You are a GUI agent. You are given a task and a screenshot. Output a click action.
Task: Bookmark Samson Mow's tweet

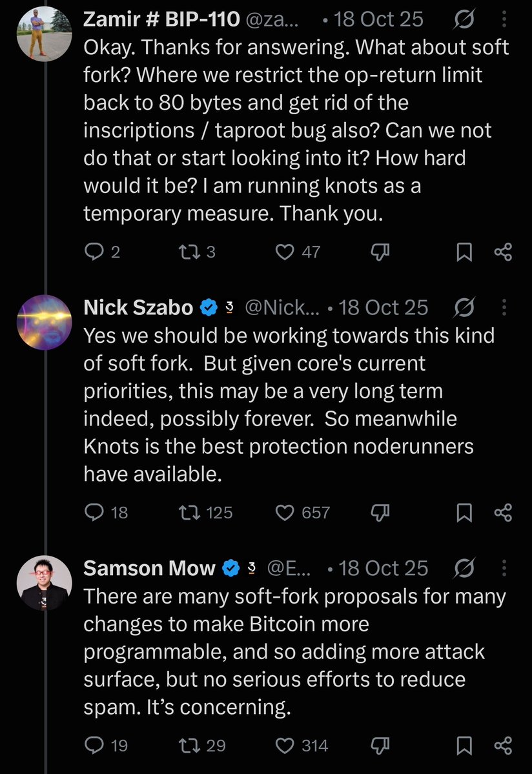[x=464, y=746]
